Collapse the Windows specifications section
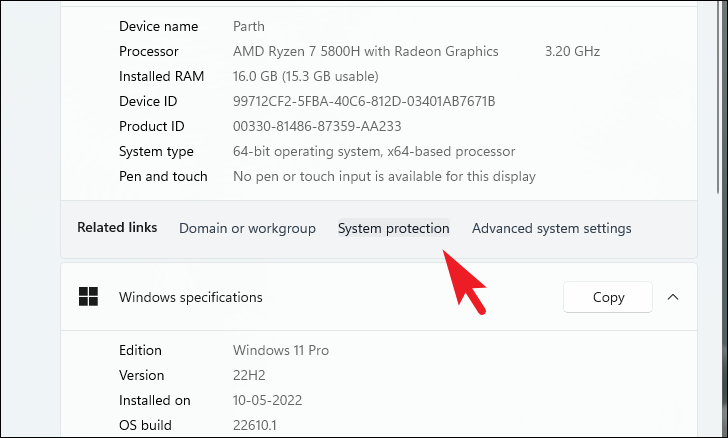Image resolution: width=728 pixels, height=438 pixels. 673,297
